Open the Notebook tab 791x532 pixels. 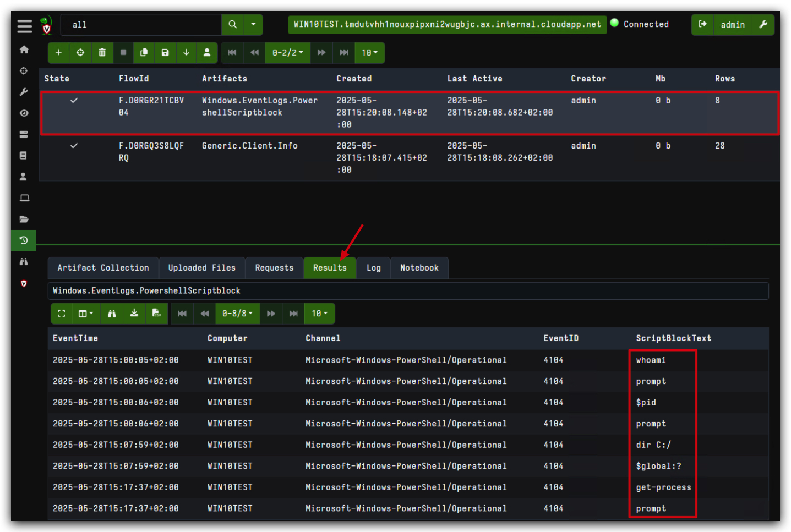tap(419, 268)
